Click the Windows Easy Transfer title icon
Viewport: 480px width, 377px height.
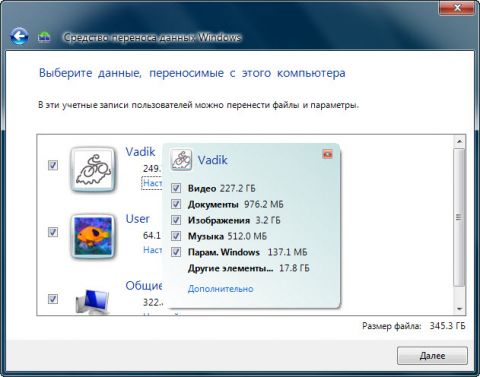pos(44,37)
